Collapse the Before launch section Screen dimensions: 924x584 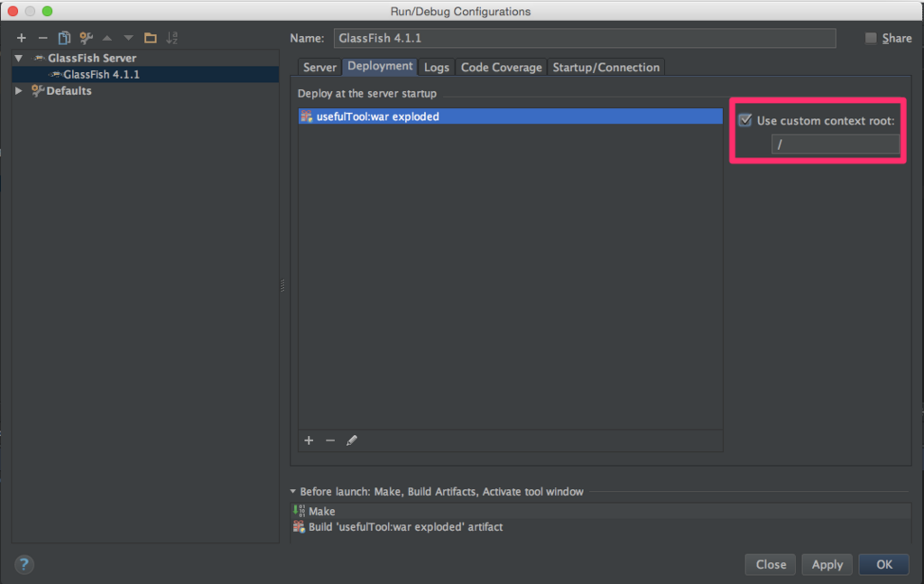(x=293, y=491)
